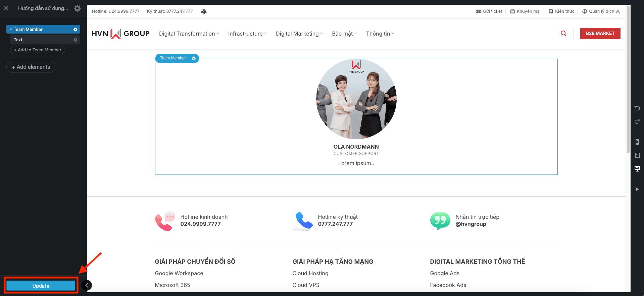This screenshot has height=296, width=644.
Task: Click the search magnifier icon in header
Action: pyautogui.click(x=563, y=33)
